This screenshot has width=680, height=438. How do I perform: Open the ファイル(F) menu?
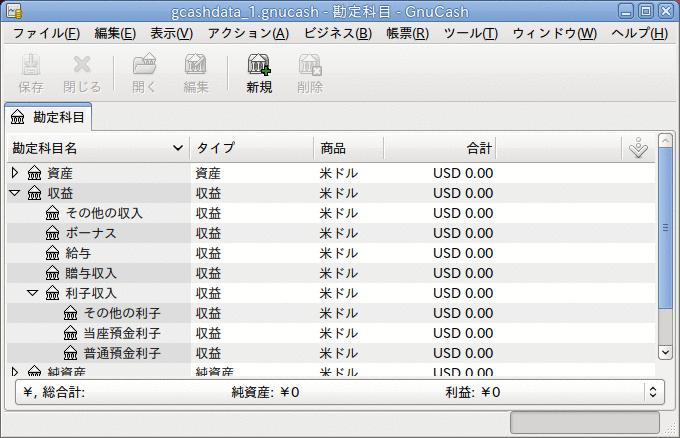[x=46, y=33]
